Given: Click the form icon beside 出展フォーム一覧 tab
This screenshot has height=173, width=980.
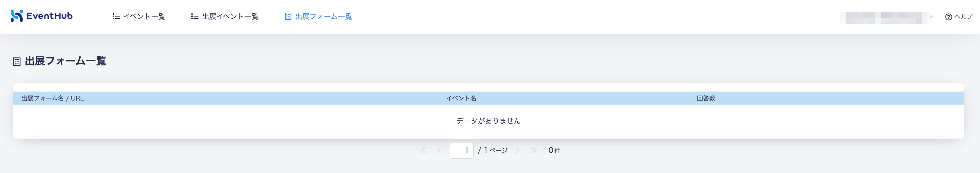Looking at the screenshot, I should (288, 16).
